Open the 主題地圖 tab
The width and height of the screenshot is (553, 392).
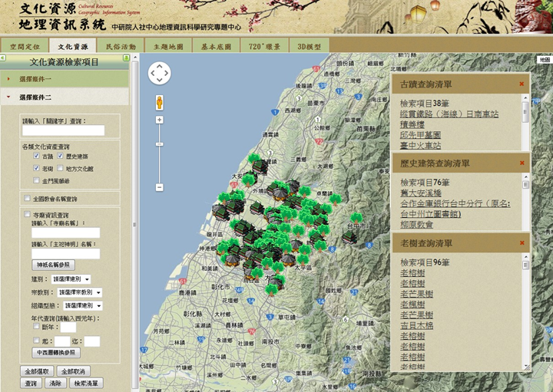click(x=168, y=47)
